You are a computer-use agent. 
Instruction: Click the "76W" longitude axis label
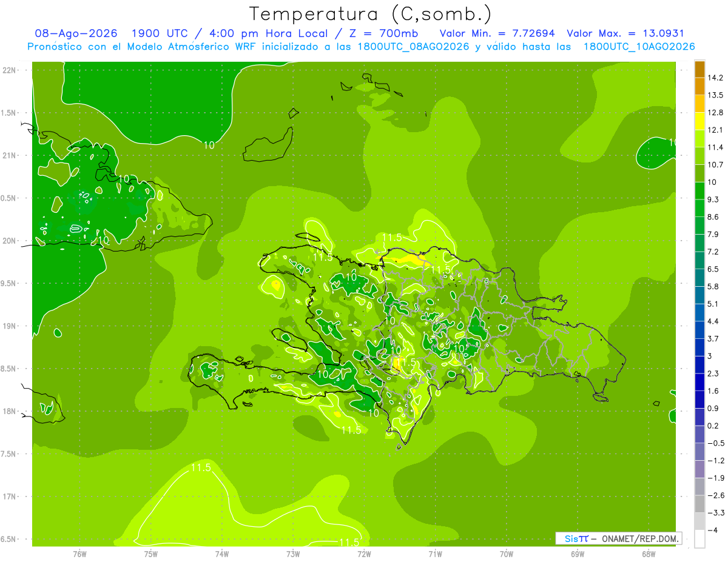(79, 554)
